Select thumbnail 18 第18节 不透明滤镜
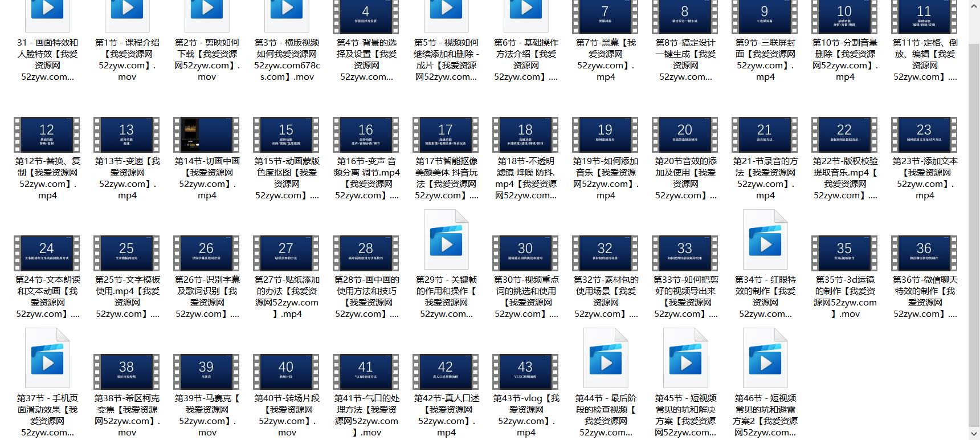The image size is (980, 440). point(525,135)
